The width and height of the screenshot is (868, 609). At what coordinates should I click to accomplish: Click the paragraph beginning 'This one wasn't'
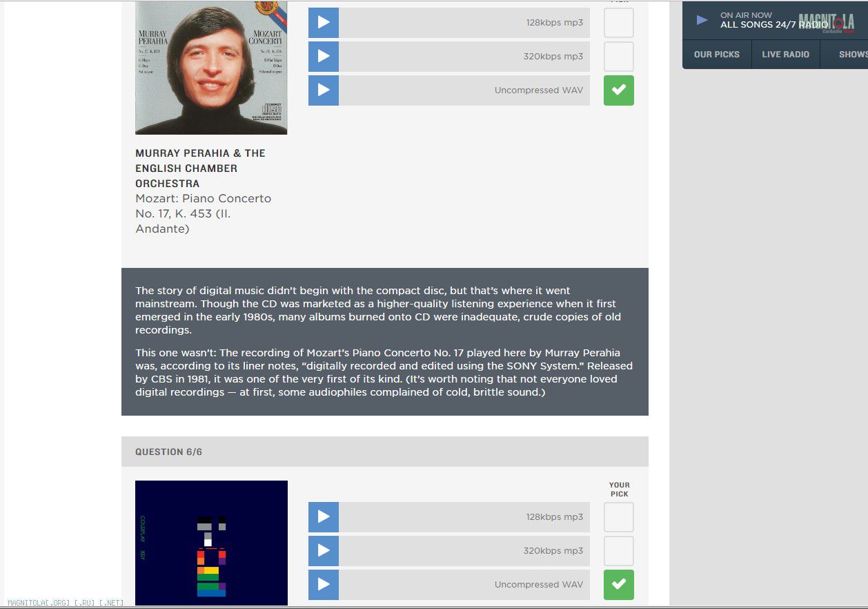click(384, 372)
